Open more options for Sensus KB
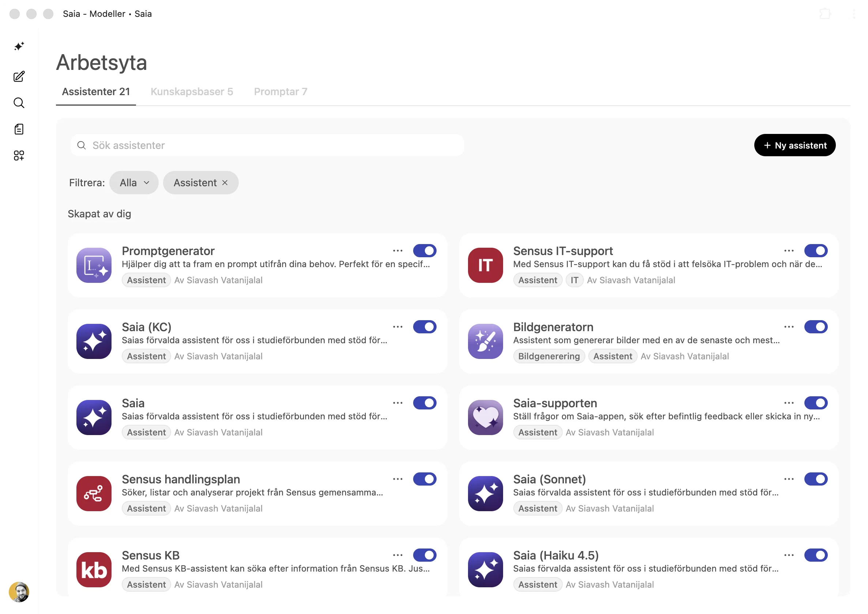The width and height of the screenshot is (868, 614). 398,555
